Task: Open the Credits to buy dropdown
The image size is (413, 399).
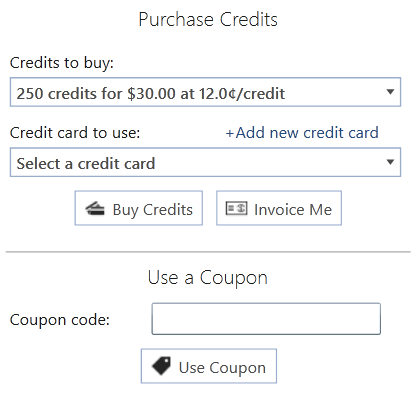Action: [205, 92]
